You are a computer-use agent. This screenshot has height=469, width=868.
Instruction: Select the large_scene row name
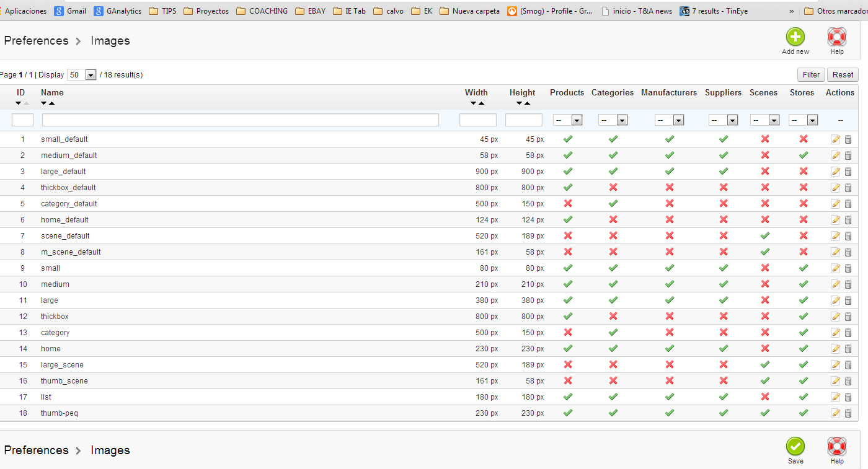click(62, 365)
